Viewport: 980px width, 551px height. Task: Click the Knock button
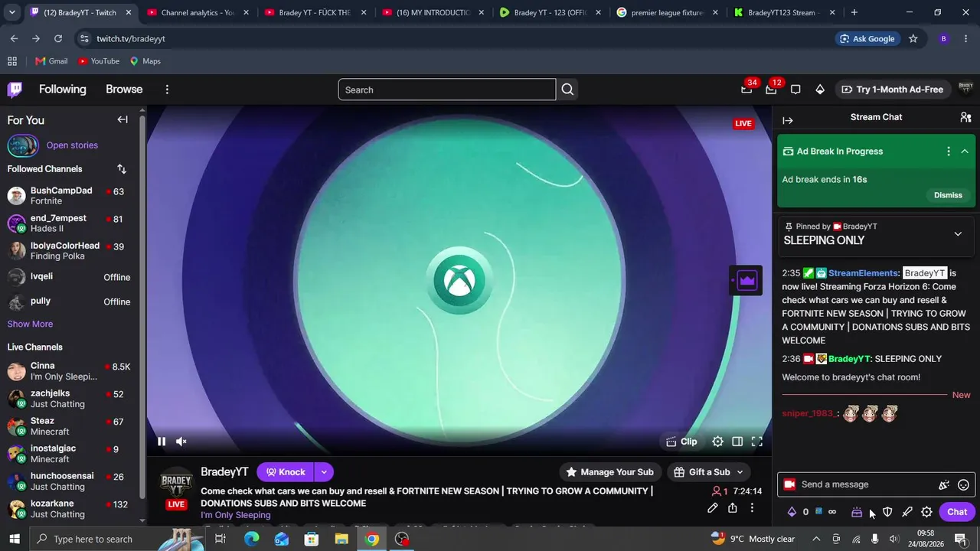[285, 472]
